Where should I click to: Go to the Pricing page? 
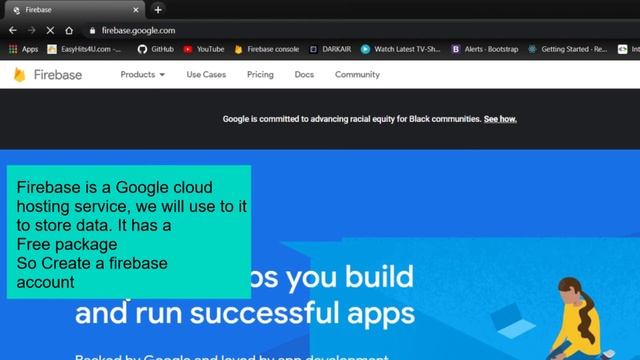[260, 75]
